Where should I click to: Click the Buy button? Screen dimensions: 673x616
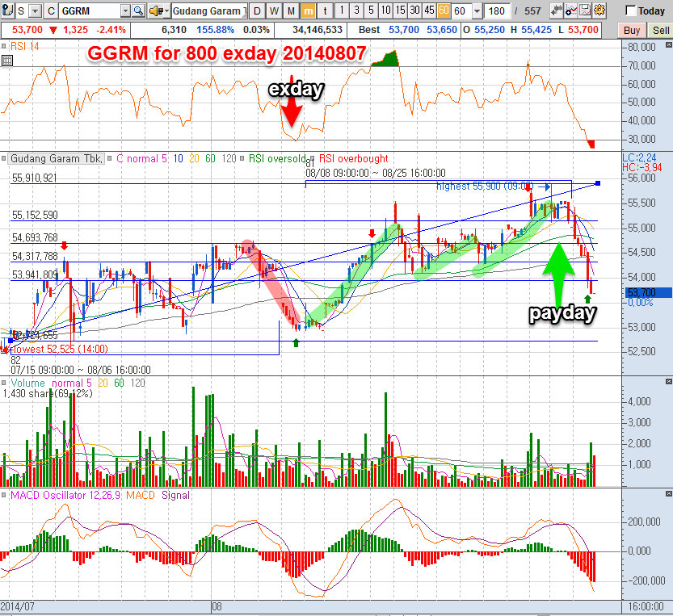tap(631, 31)
